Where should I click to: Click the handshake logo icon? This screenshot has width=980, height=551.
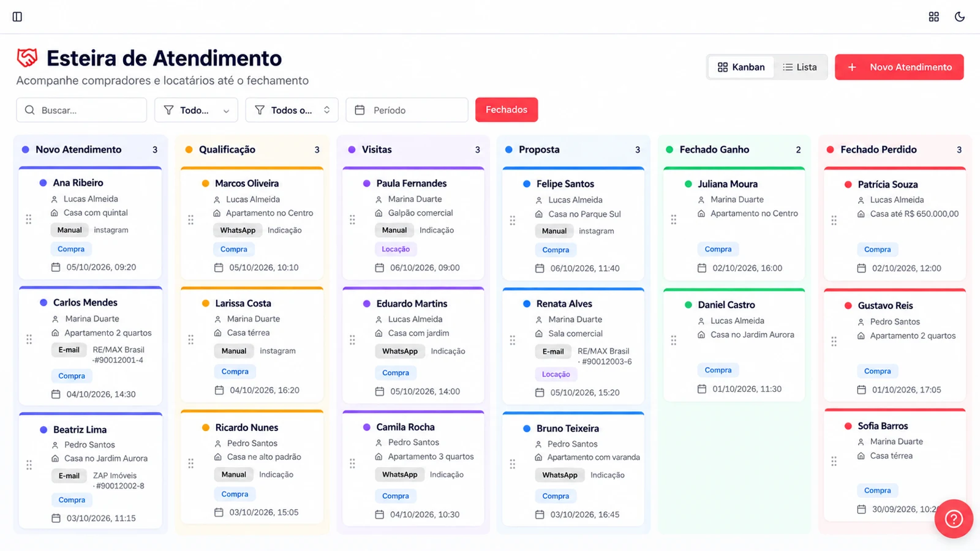click(27, 58)
